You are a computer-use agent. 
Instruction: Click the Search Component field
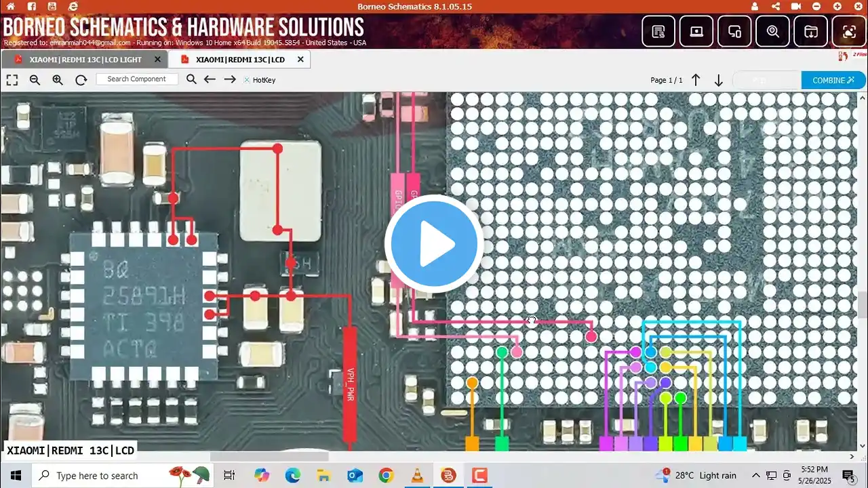(137, 79)
